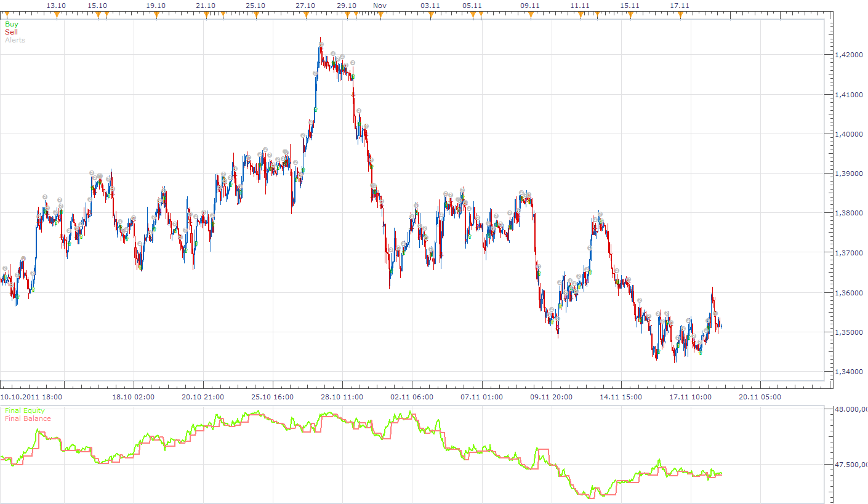Select the 17.11 10:00 time label

689,397
